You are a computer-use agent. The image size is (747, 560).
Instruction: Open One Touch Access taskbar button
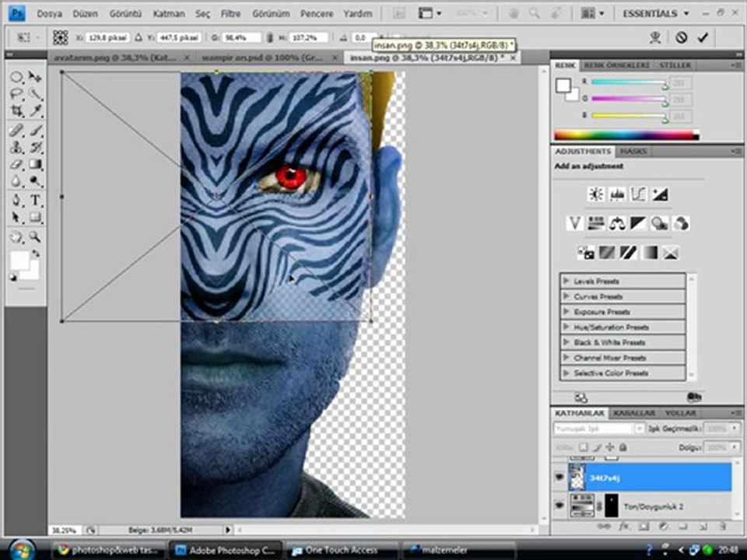pos(341,551)
